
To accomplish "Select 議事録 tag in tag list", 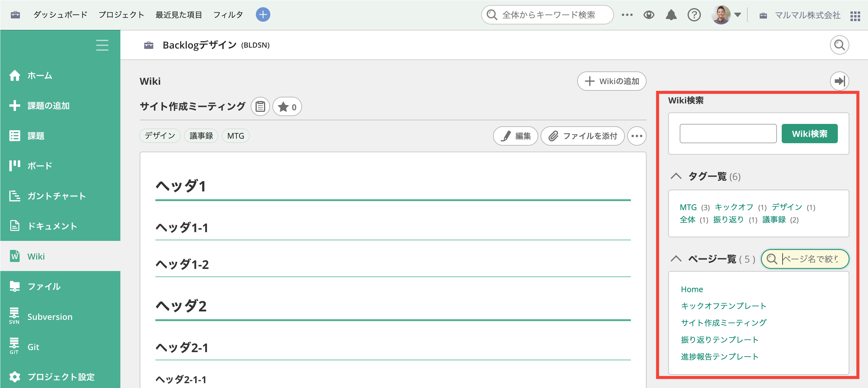I will point(774,219).
